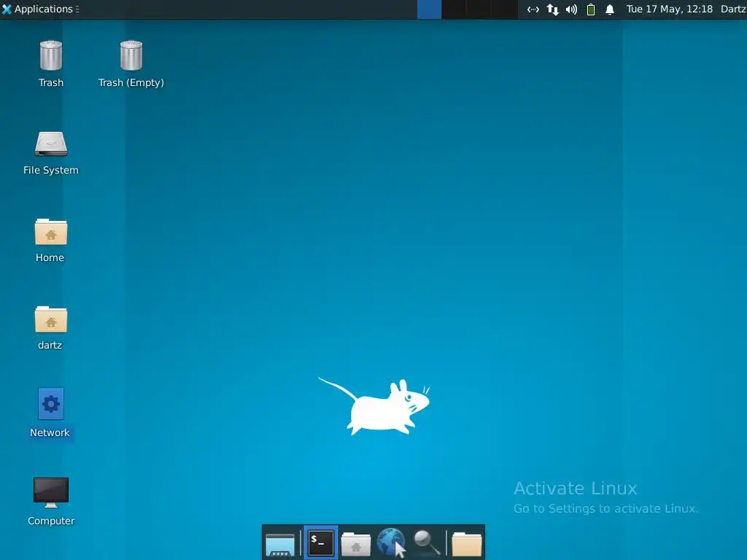This screenshot has width=747, height=560.
Task: Click the network connection tray icon
Action: click(x=533, y=9)
